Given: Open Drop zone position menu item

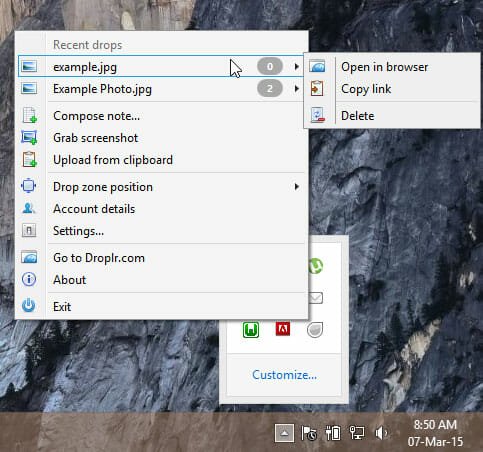Looking at the screenshot, I should tap(161, 187).
